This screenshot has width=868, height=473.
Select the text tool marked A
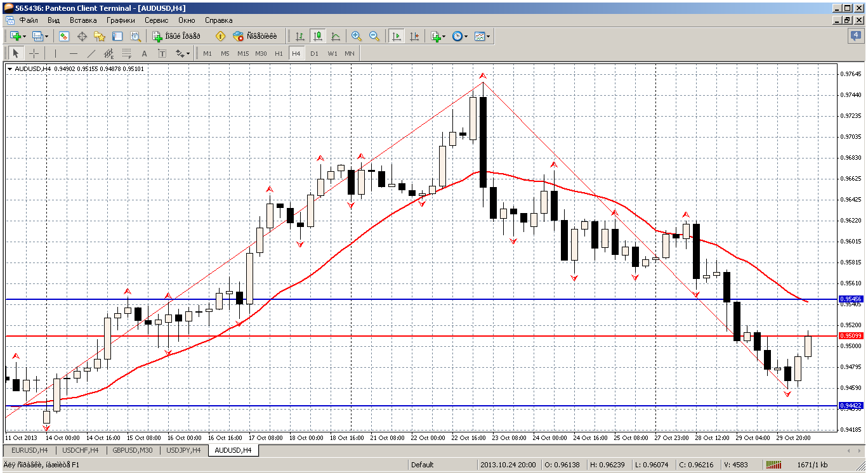(144, 53)
